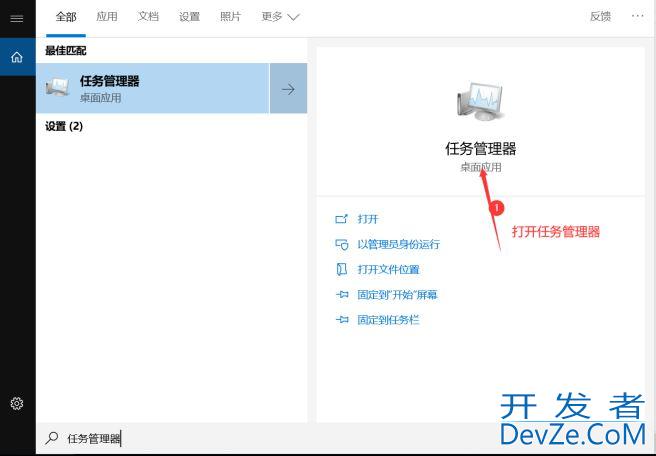Click the large 任务管理器 preview icon
The height and width of the screenshot is (456, 656).
click(x=480, y=102)
